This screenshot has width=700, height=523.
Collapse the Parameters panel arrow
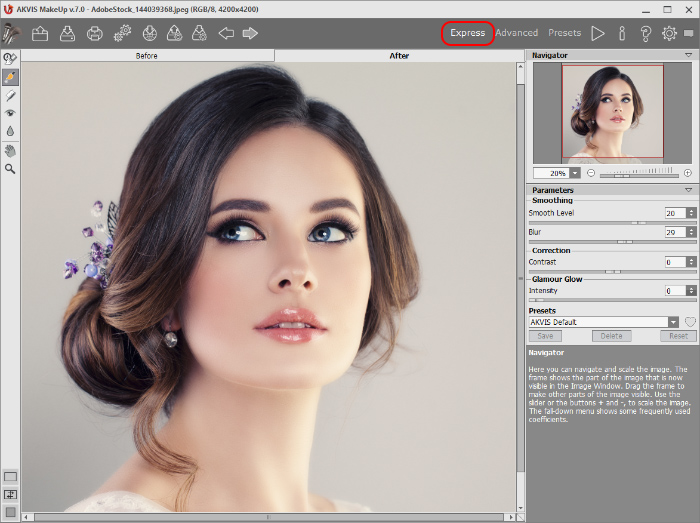tap(688, 190)
